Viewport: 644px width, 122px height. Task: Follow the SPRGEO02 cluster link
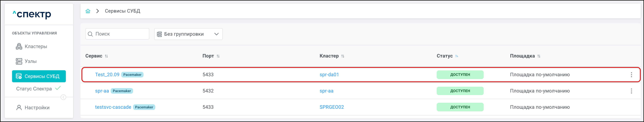click(x=331, y=107)
